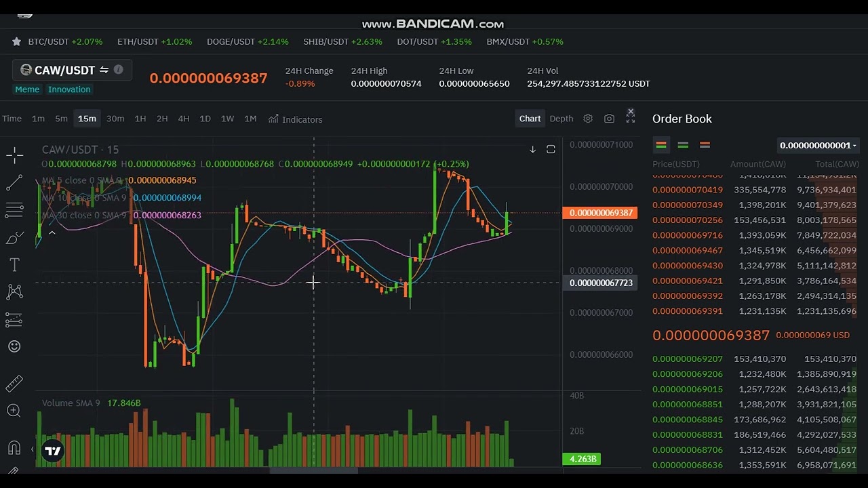Open the emoji icons tool

(14, 346)
